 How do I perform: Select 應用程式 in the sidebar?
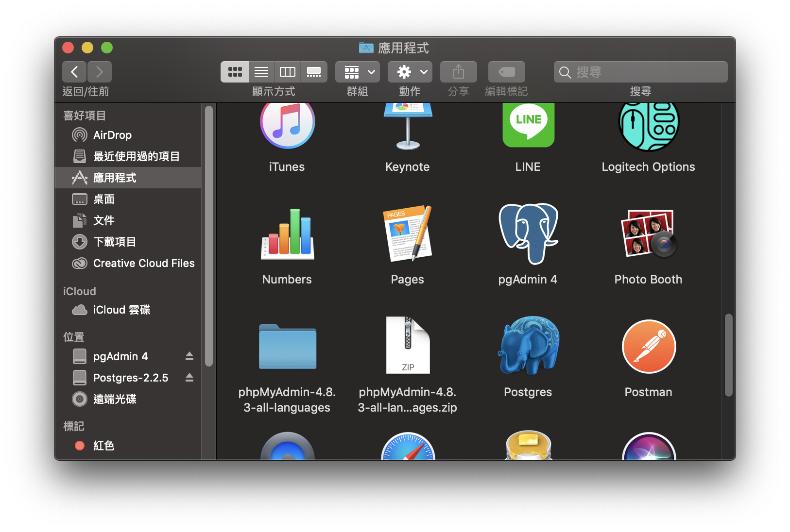[x=128, y=178]
